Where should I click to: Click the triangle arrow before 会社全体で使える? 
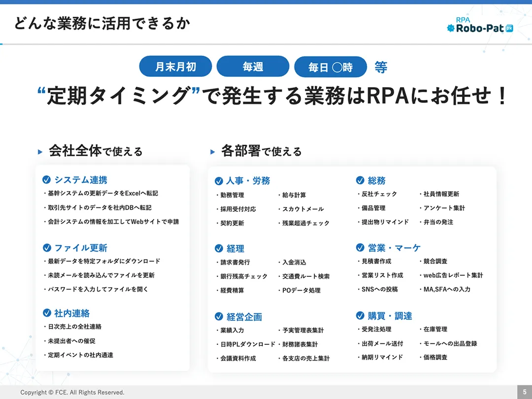tap(40, 152)
